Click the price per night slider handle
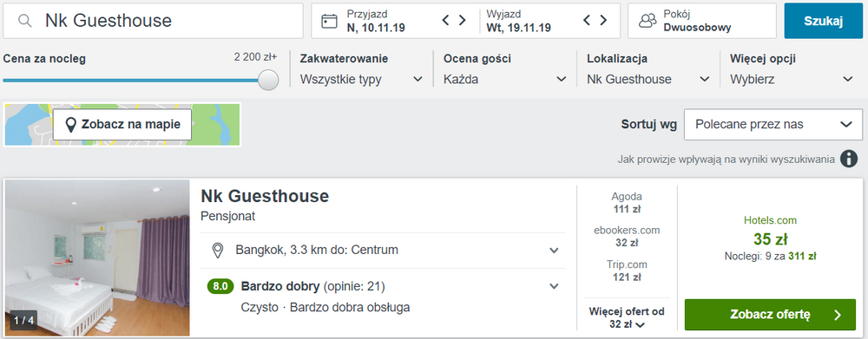The height and width of the screenshot is (339, 868). pyautogui.click(x=268, y=80)
